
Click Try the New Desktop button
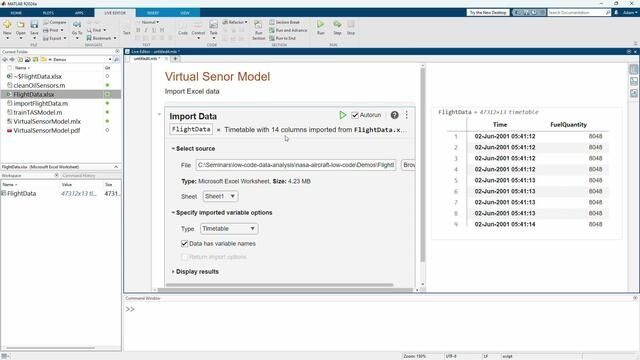[x=488, y=13]
